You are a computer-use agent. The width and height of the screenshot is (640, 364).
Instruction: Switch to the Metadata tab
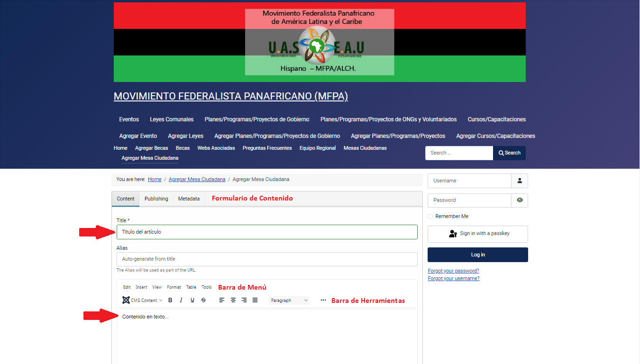[x=189, y=199]
